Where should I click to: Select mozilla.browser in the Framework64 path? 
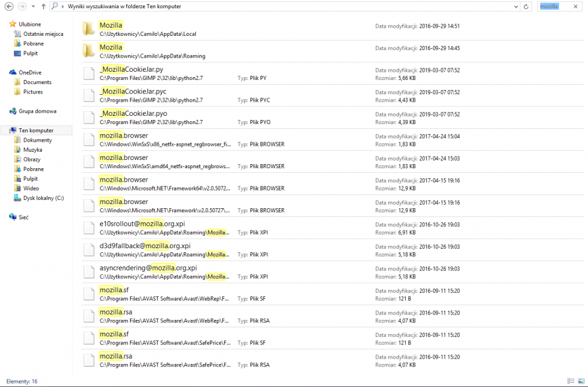[x=332, y=184]
